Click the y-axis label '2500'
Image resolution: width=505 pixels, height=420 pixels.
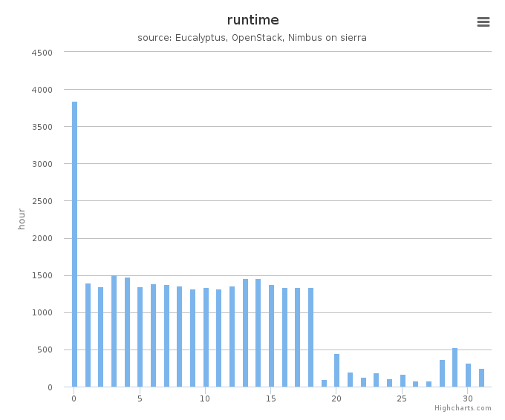tap(42, 202)
